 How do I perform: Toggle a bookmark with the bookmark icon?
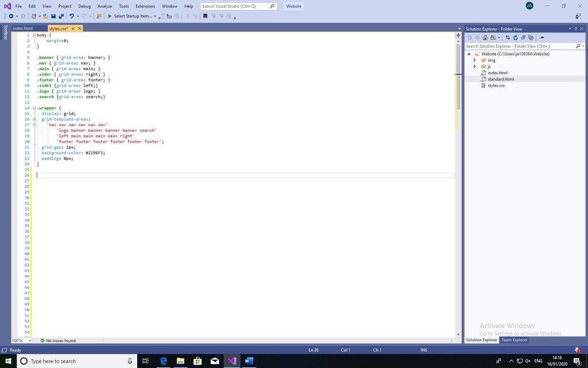205,16
